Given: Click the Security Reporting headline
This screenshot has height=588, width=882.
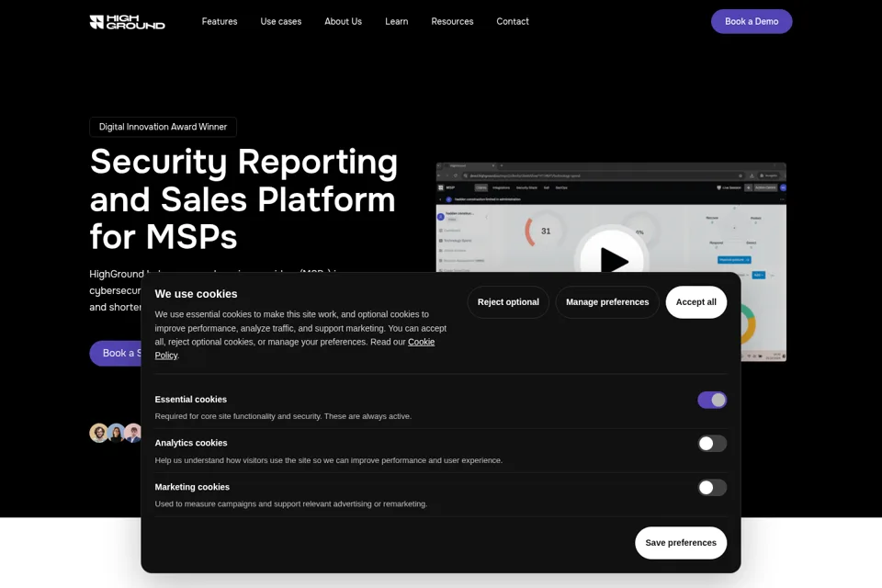Looking at the screenshot, I should 243,198.
